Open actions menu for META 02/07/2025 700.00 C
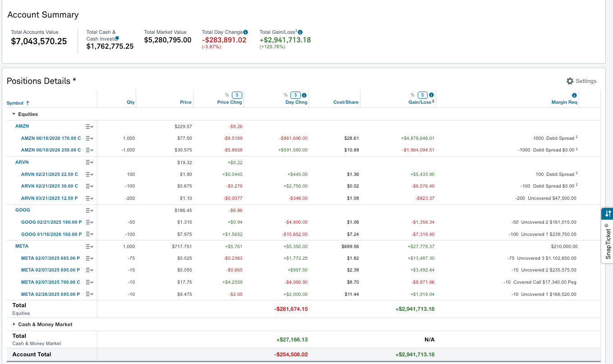The width and height of the screenshot is (613, 364). coord(89,282)
